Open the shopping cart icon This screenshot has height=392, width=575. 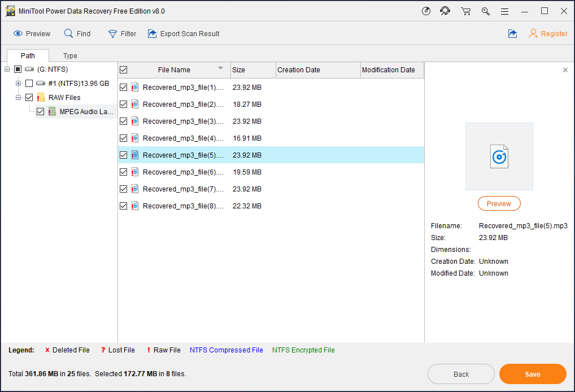[466, 11]
